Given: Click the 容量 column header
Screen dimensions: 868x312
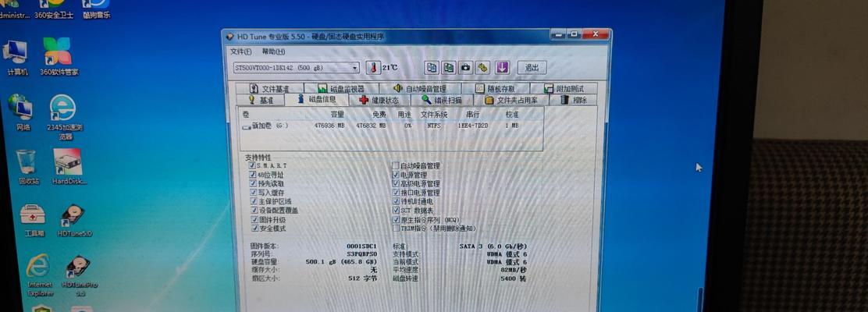Looking at the screenshot, I should click(337, 114).
